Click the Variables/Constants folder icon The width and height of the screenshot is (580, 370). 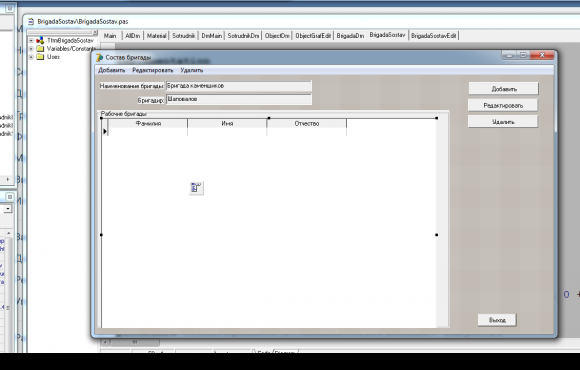[40, 49]
